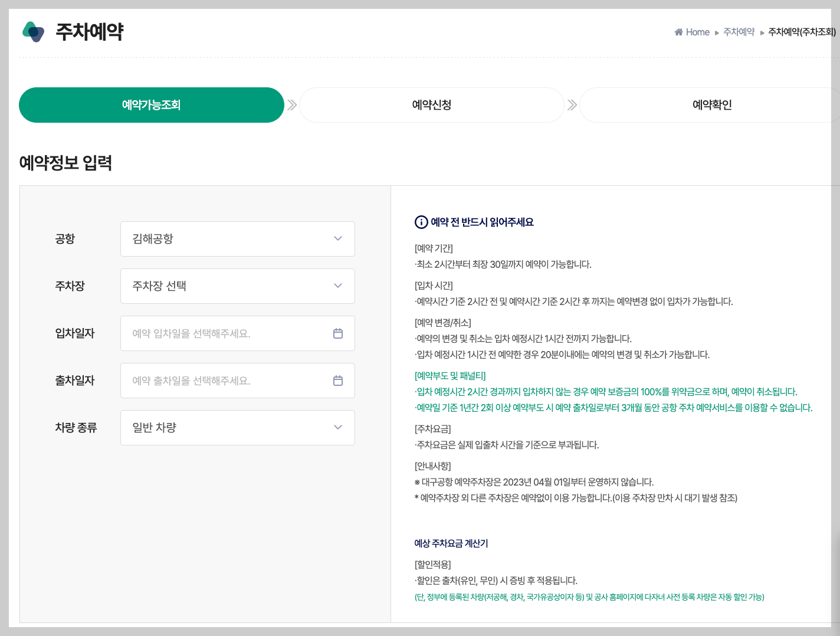Click the info icon beside 예약 전 반드시 읽어주세요
This screenshot has width=840, height=636.
point(420,222)
